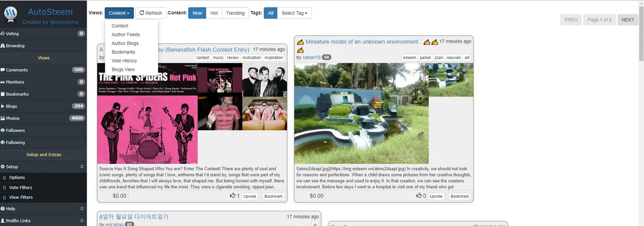The image size is (644, 226).
Task: Open Bookmarks view in sidebar
Action: click(43, 94)
